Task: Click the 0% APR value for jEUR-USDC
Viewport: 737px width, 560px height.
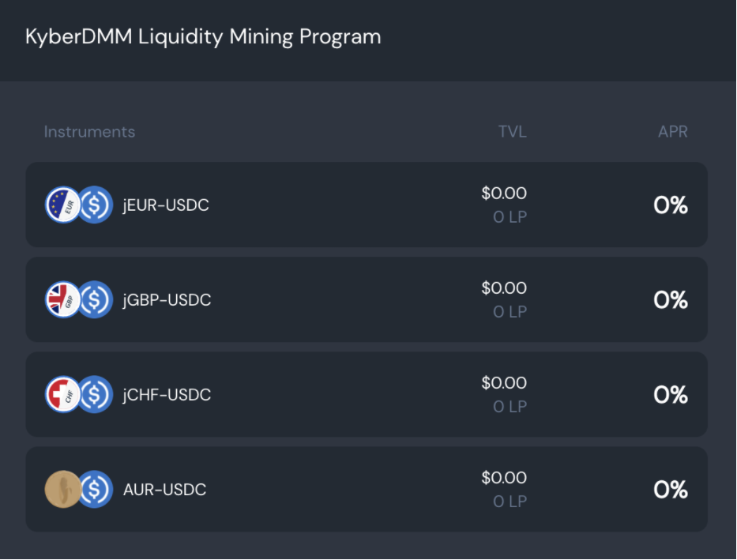Action: [x=671, y=205]
